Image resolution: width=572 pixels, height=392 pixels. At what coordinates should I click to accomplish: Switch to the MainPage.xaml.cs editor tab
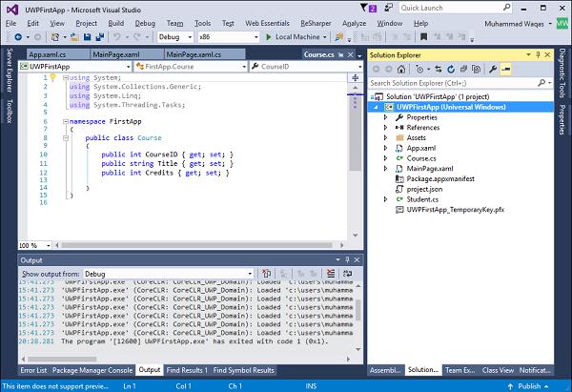[x=194, y=54]
